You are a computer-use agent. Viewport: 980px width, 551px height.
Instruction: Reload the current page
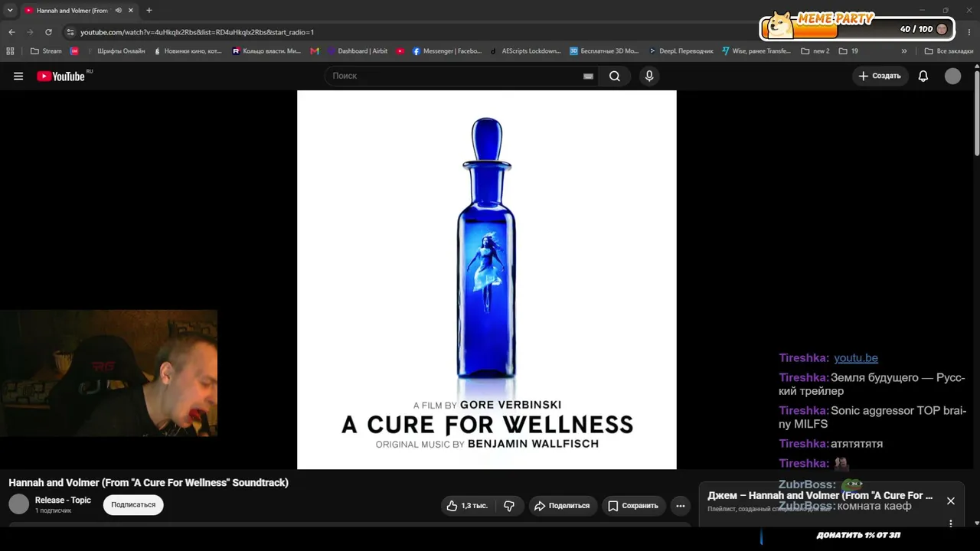[x=48, y=32]
